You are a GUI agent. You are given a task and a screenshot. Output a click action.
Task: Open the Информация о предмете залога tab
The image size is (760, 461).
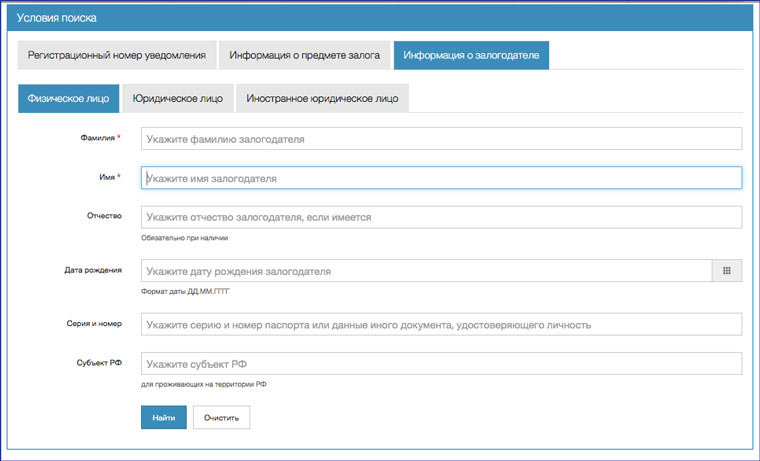pos(304,55)
